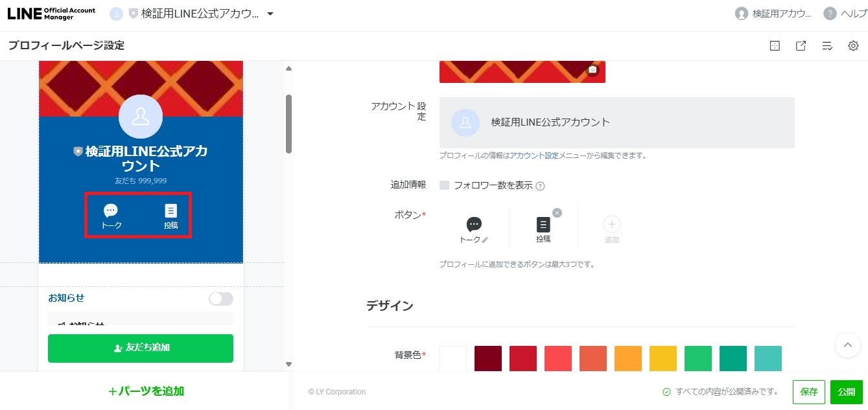Click the background image thumbnail in settings
The width and height of the screenshot is (868, 410).
(522, 72)
